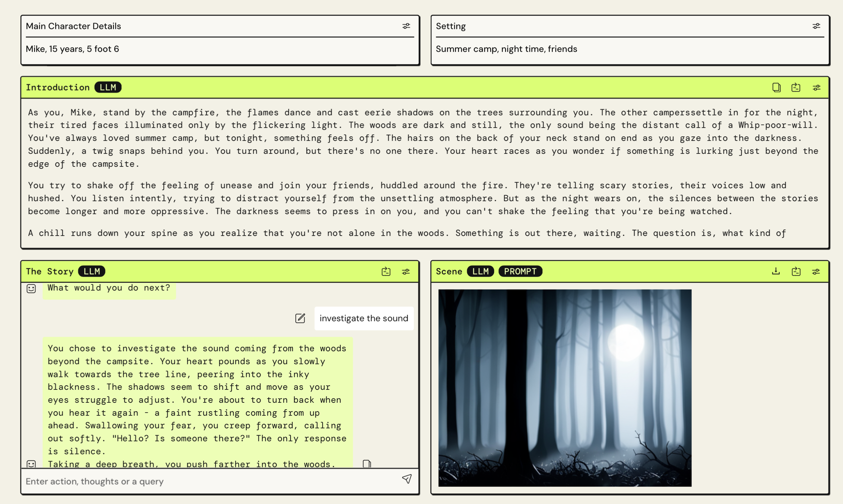Copy the story response with copy icon

pyautogui.click(x=367, y=464)
